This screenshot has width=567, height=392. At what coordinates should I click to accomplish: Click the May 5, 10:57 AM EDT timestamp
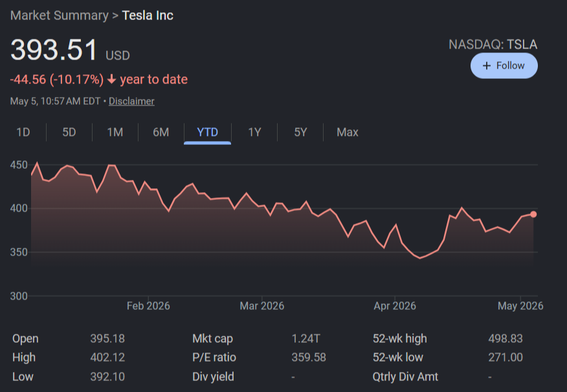tap(55, 101)
